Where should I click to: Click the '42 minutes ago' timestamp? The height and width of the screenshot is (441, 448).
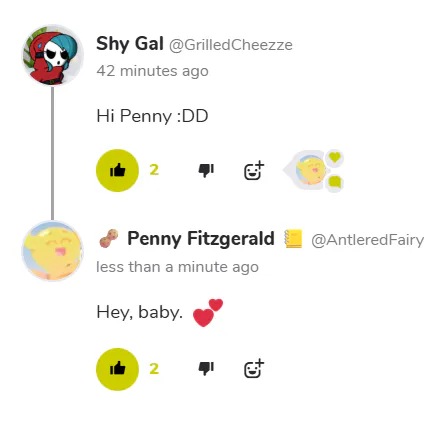[152, 71]
